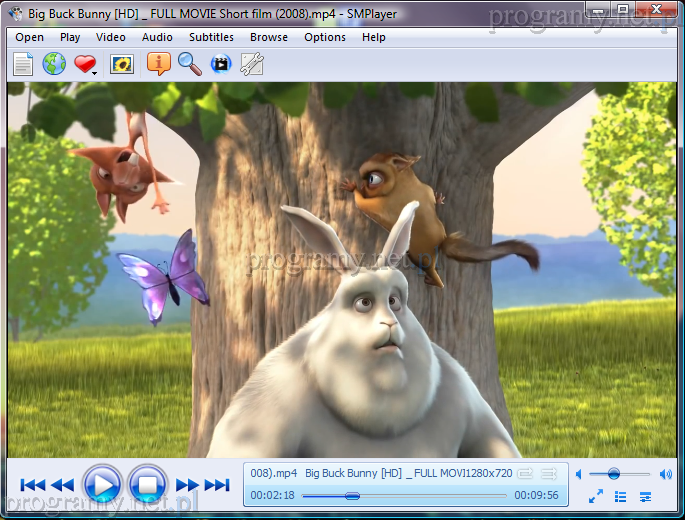Toggle shuffle button in the display panel
685x520 pixels.
click(549, 473)
